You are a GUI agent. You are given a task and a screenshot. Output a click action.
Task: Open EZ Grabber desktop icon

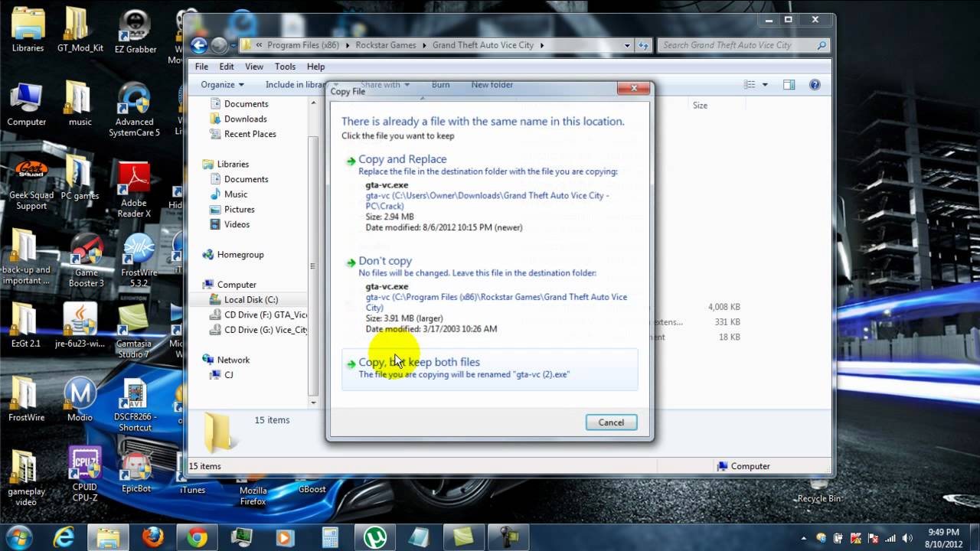136,31
